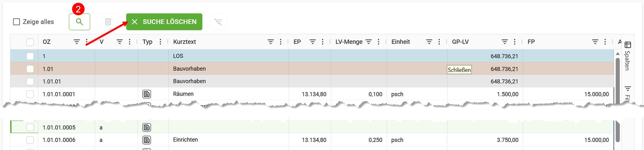The image size is (644, 150).
Task: Check the row 1.01.01.0005 checkbox
Action: coord(30,127)
